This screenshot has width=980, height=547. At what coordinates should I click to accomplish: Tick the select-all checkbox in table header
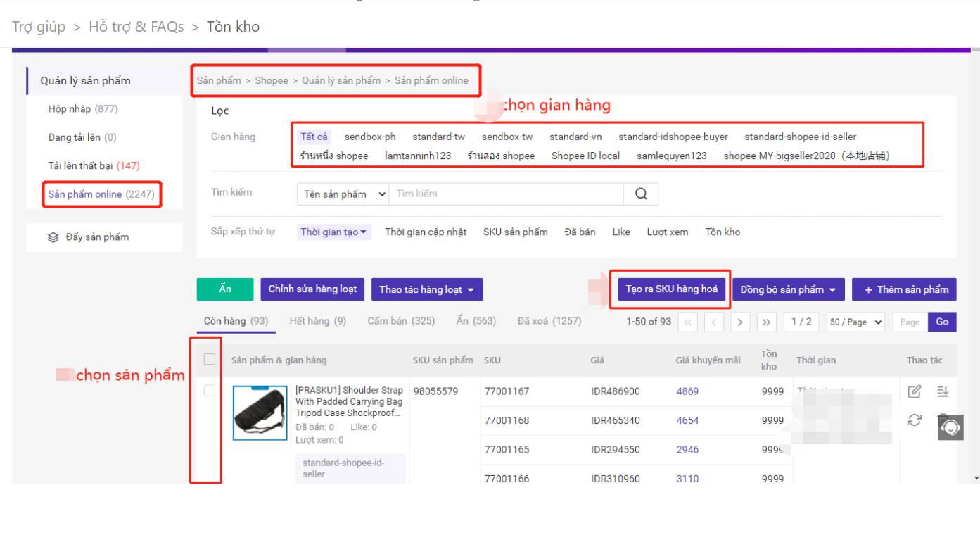(210, 359)
